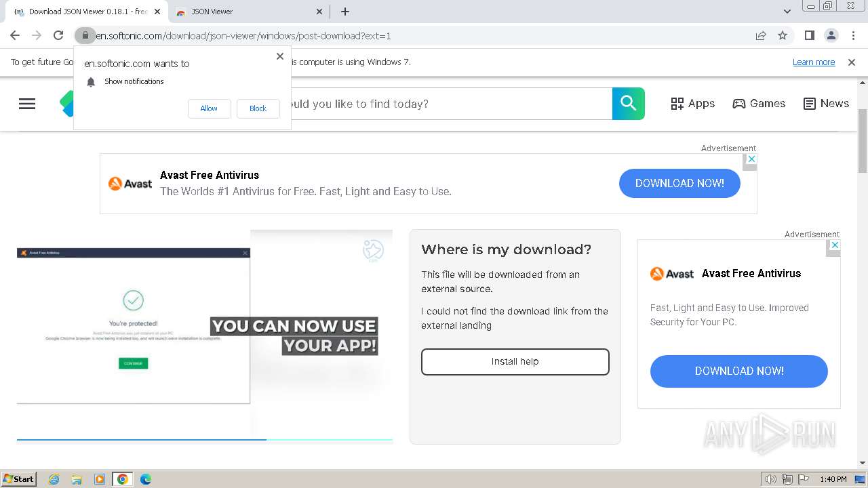This screenshot has width=868, height=488.
Task: Expand the tab search dropdown
Action: pyautogui.click(x=787, y=12)
